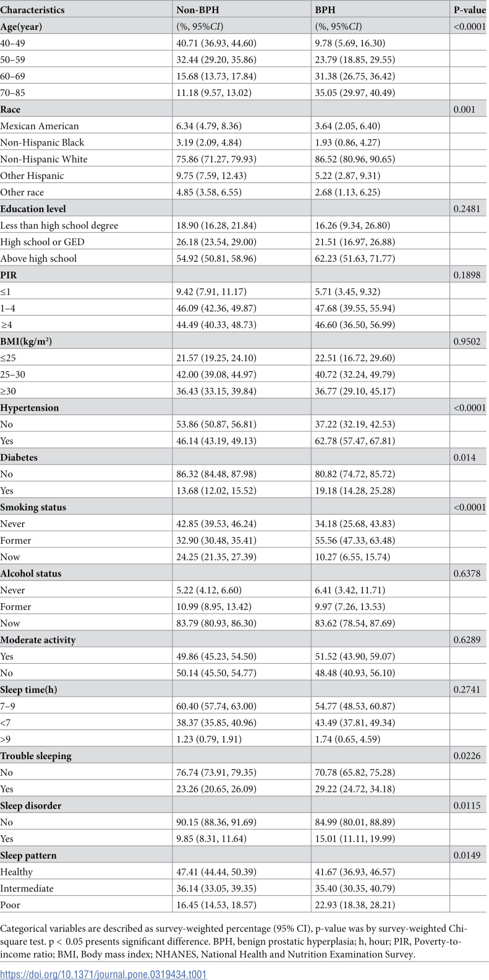The width and height of the screenshot is (489, 980).
Task: Click the Hypertension p-value cell
Action: click(470, 408)
